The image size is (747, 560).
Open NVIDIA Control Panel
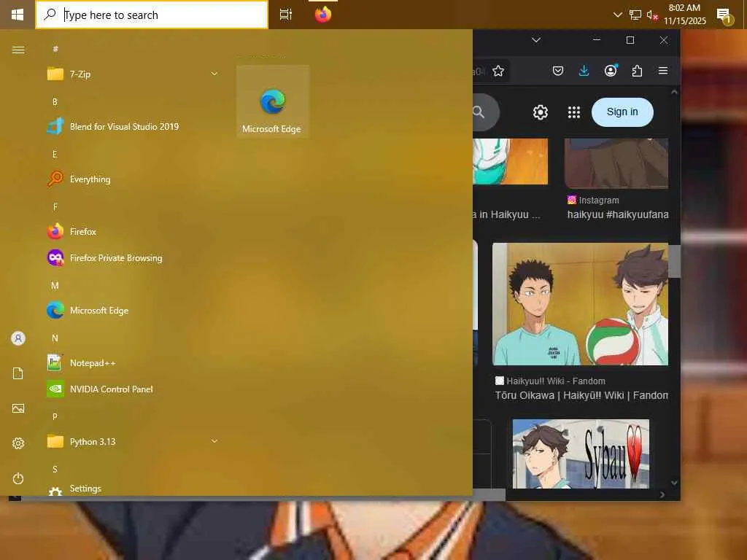(133, 389)
